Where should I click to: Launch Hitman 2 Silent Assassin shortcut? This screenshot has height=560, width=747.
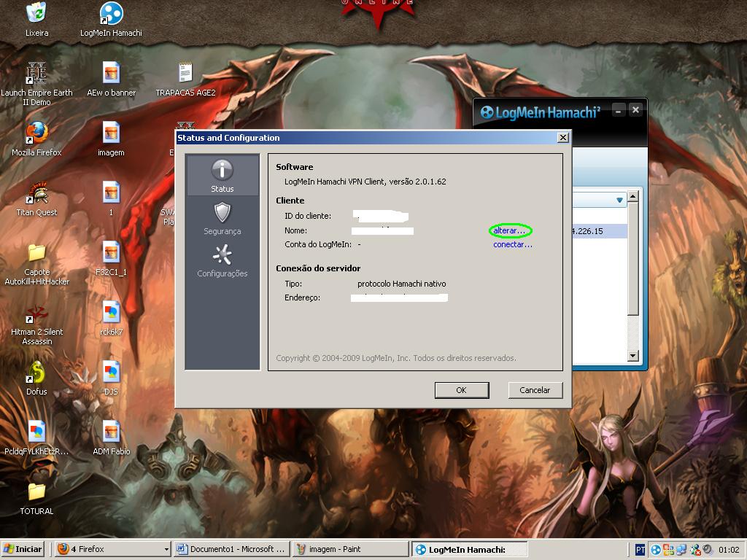(36, 314)
